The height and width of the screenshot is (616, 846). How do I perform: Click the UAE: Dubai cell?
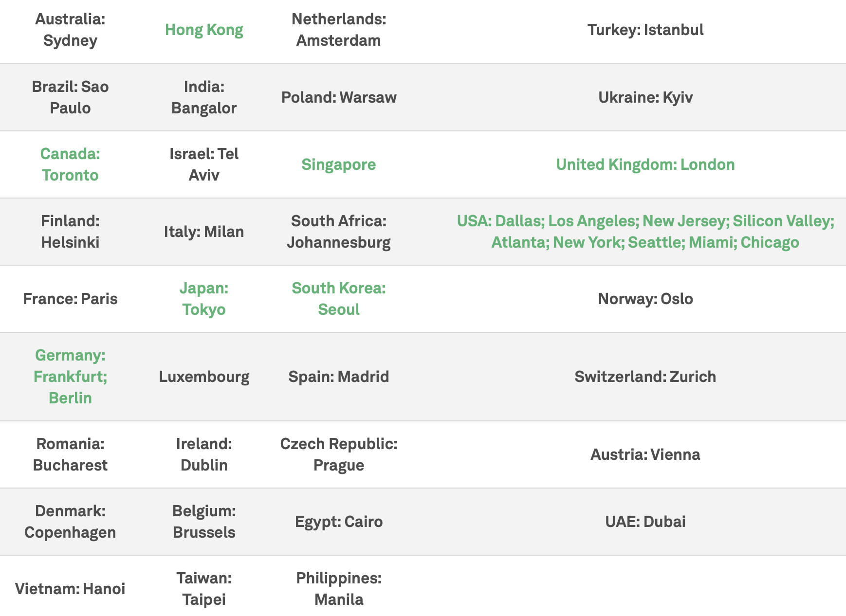pos(645,522)
